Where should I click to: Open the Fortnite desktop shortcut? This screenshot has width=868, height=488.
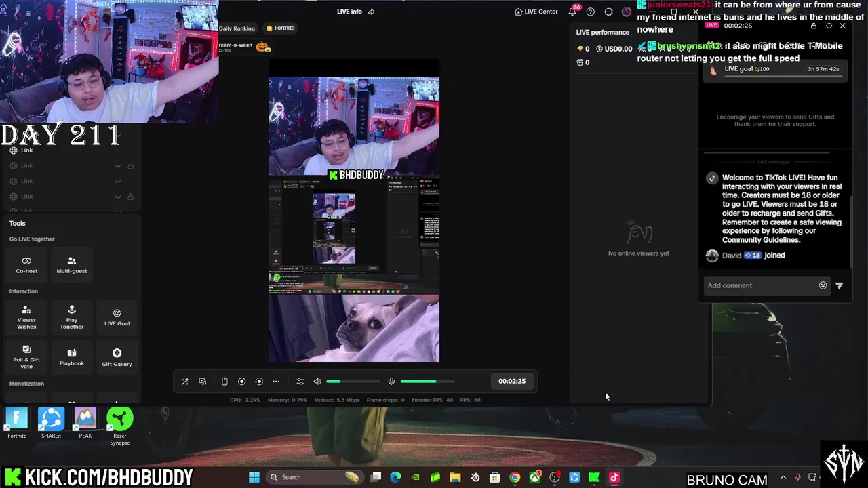coord(17,424)
